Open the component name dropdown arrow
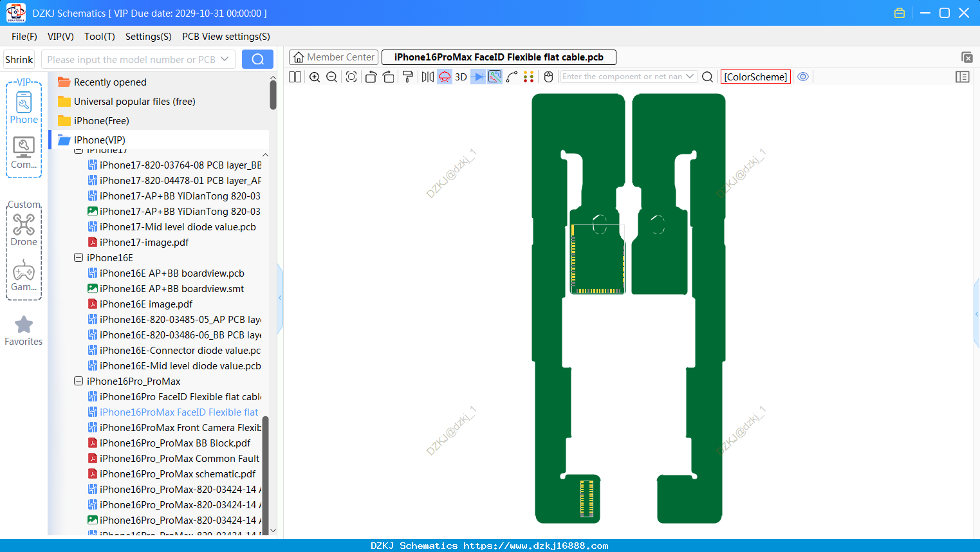The image size is (980, 552). click(690, 77)
